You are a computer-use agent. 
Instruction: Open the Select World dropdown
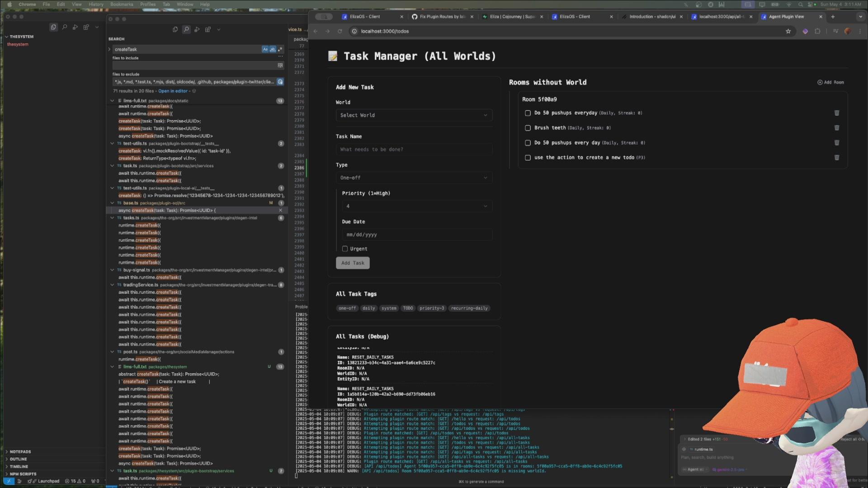(x=414, y=115)
